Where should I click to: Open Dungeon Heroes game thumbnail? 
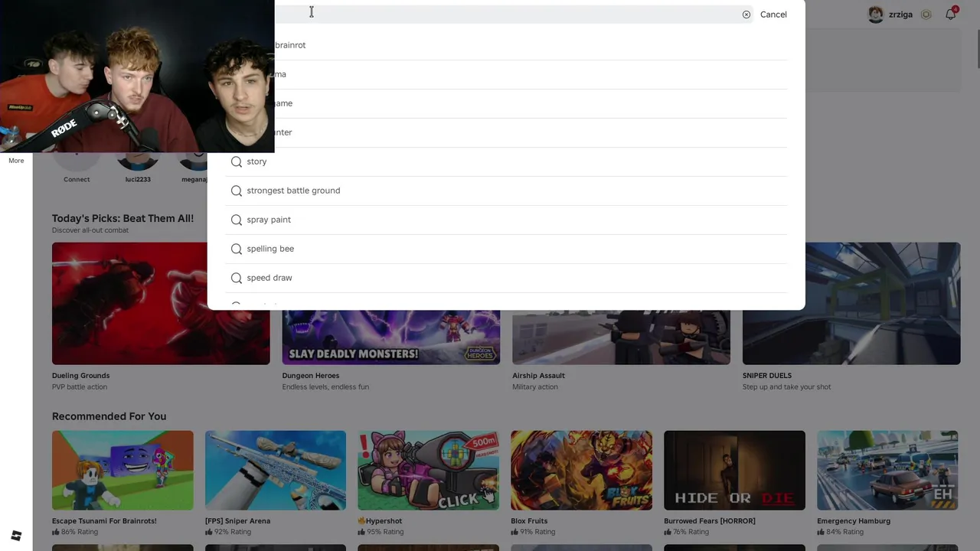pos(391,337)
